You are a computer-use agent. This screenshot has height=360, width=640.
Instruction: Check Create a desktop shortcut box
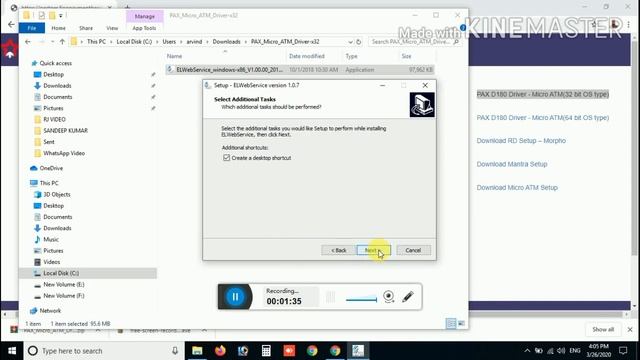tap(227, 158)
